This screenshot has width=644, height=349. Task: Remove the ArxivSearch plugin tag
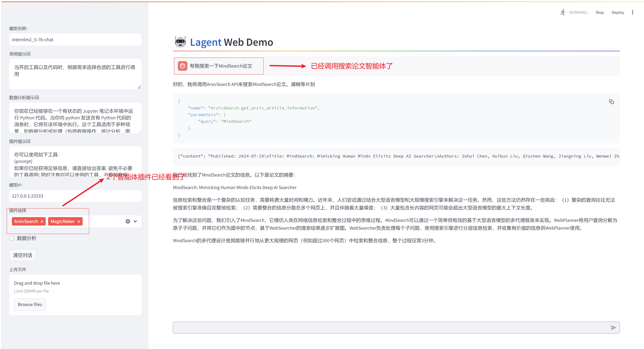pyautogui.click(x=42, y=221)
